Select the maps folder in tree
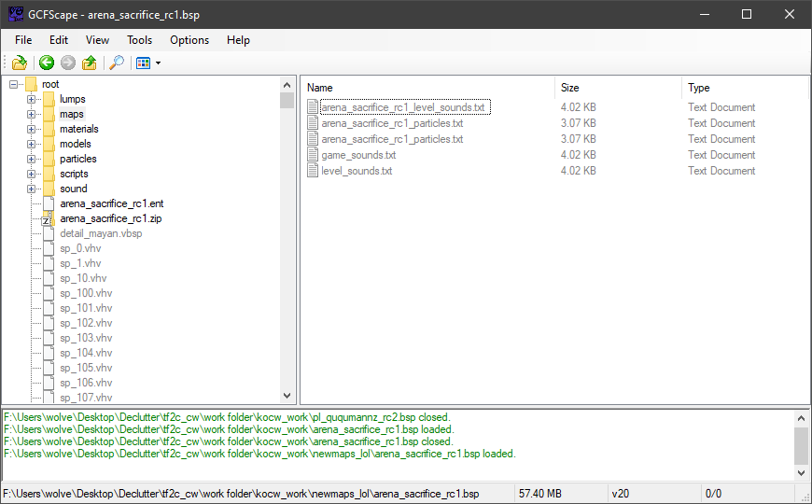Image resolution: width=812 pixels, height=504 pixels. tap(72, 114)
